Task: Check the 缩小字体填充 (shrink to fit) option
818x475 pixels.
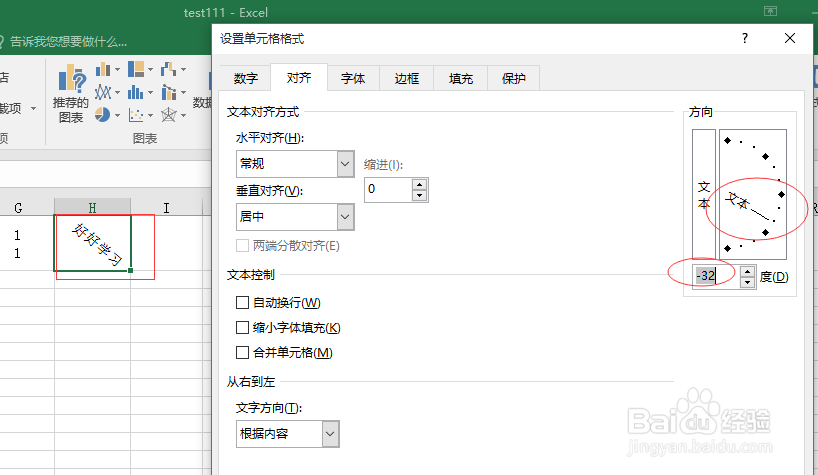Action: pos(241,327)
